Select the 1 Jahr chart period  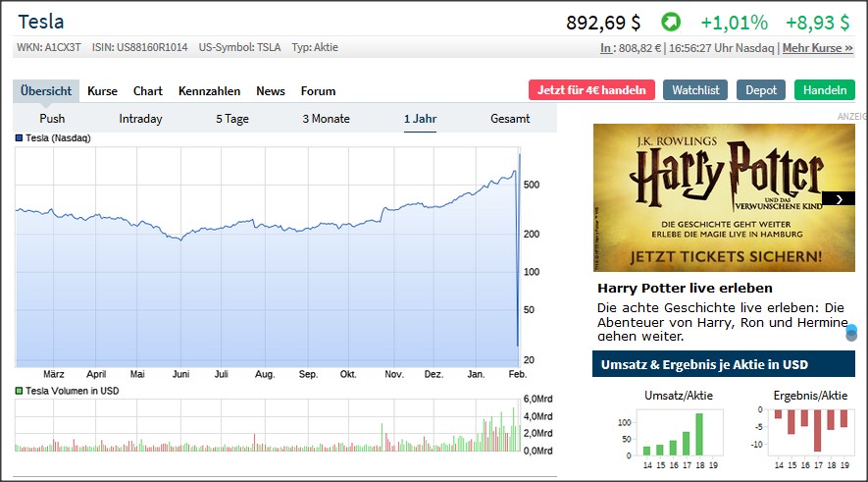420,119
